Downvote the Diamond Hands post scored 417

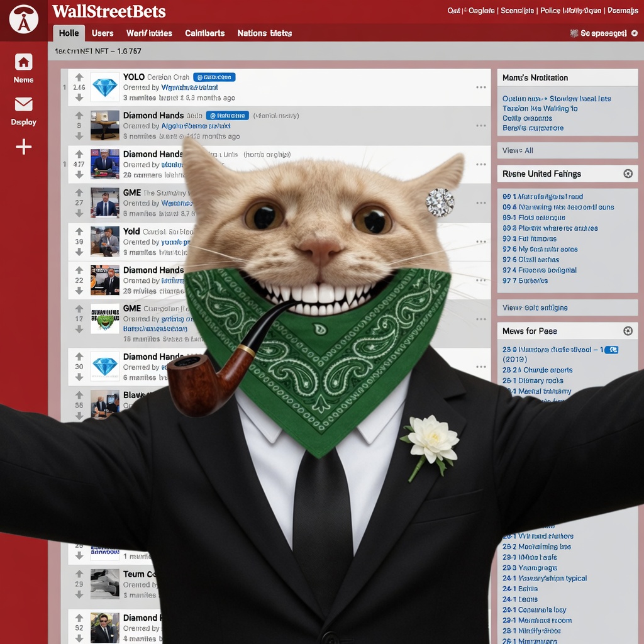(x=79, y=175)
